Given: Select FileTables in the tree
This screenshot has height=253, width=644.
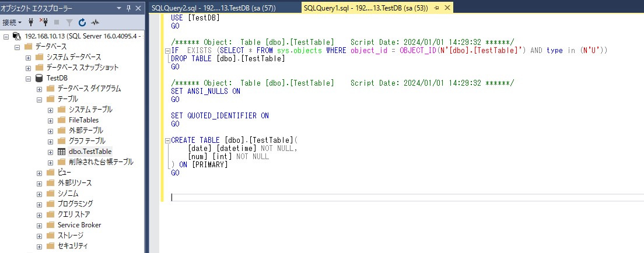Looking at the screenshot, I should [84, 120].
